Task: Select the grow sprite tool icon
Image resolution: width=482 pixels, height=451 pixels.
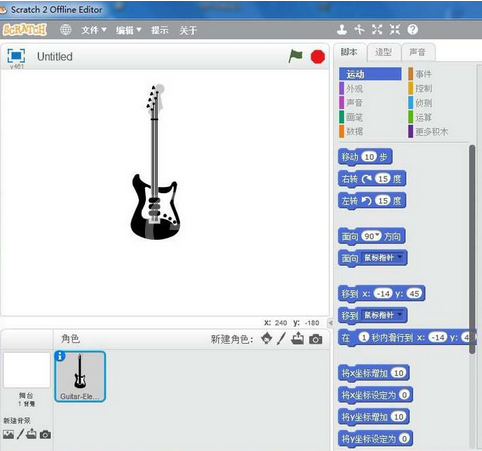Action: coord(377,30)
